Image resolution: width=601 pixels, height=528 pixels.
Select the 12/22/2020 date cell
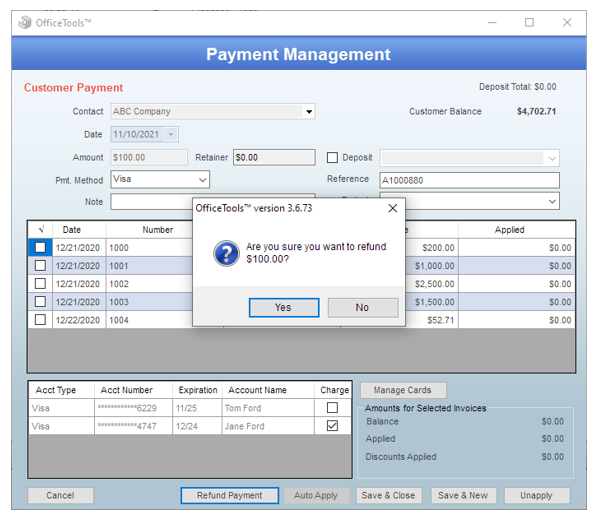78,320
